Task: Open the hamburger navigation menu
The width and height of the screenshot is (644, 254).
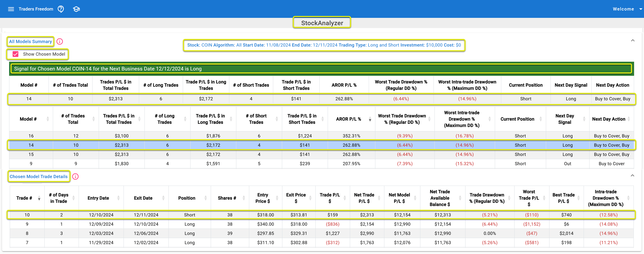Action: point(11,9)
